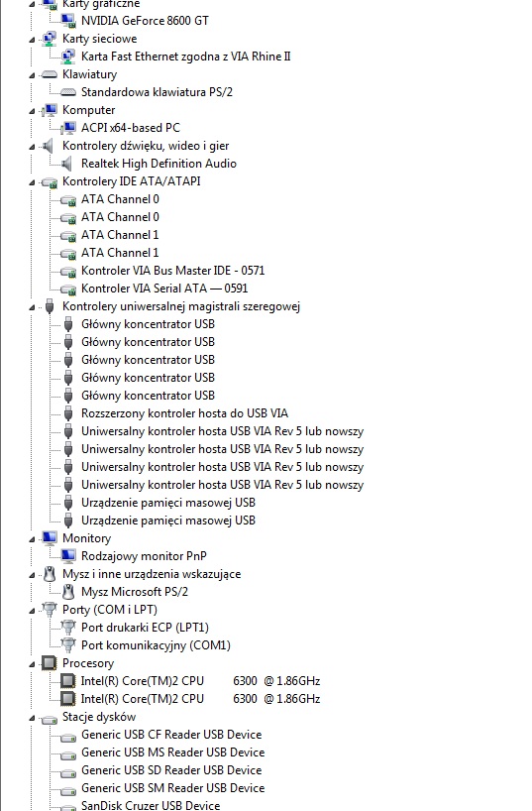Click the Rodzajowy monitor PnP icon
Image resolution: width=532 pixels, height=811 pixels.
(68, 556)
